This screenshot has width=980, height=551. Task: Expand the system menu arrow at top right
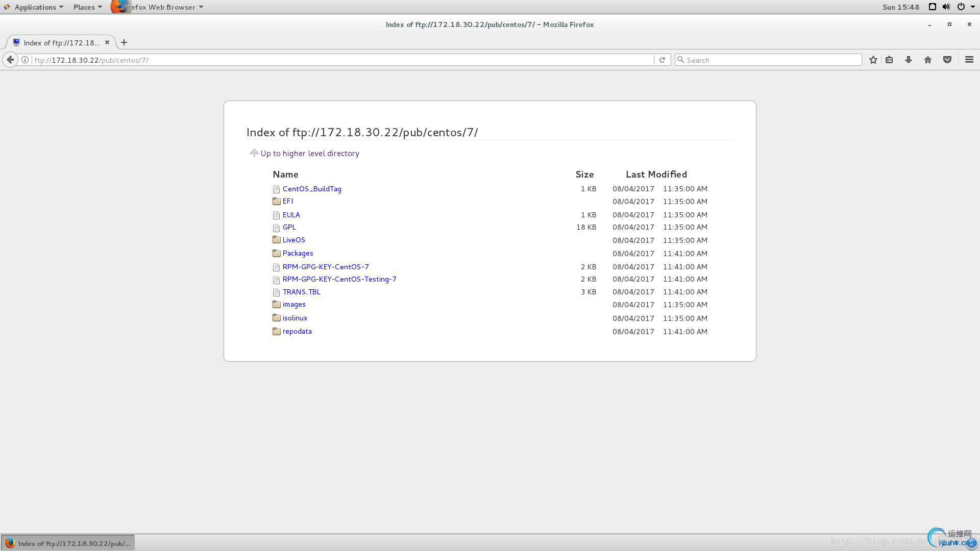pos(973,7)
